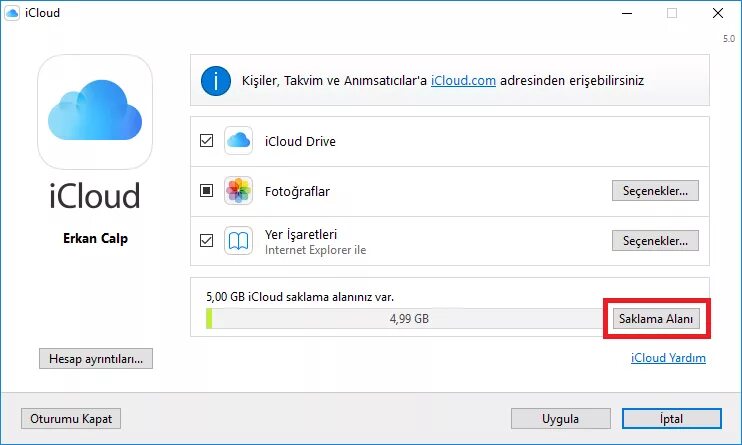Toggle the Yer İşaretleri checkbox
Image resolution: width=742 pixels, height=445 pixels.
[x=207, y=241]
